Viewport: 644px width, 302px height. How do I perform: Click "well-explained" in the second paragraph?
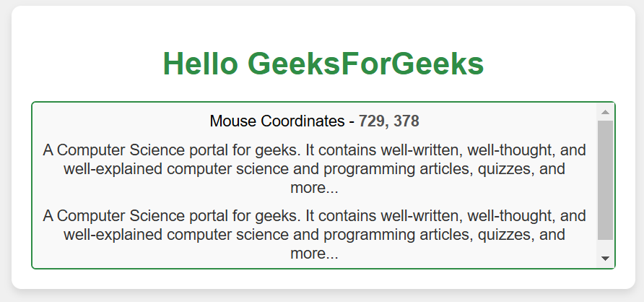coord(108,236)
